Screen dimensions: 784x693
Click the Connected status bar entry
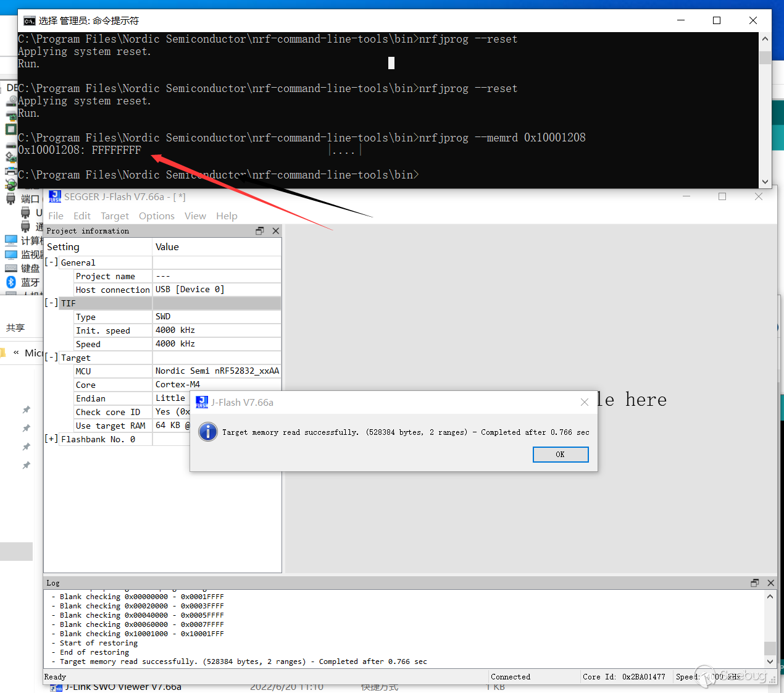(x=511, y=677)
